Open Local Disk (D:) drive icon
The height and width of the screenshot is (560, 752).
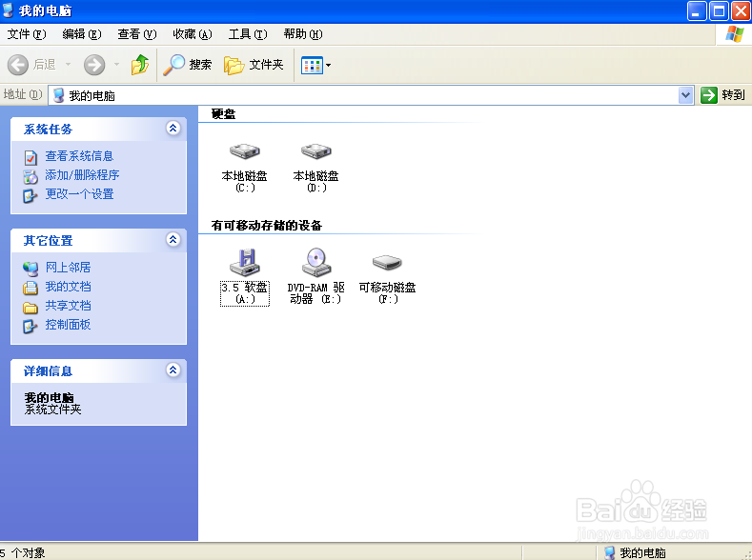pos(316,151)
